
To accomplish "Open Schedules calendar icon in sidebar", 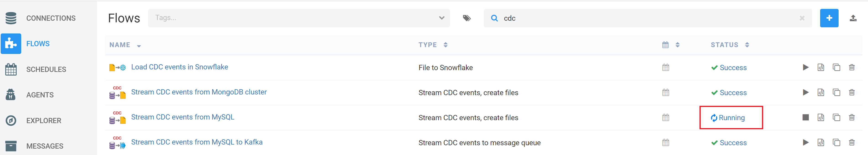I will tap(11, 69).
